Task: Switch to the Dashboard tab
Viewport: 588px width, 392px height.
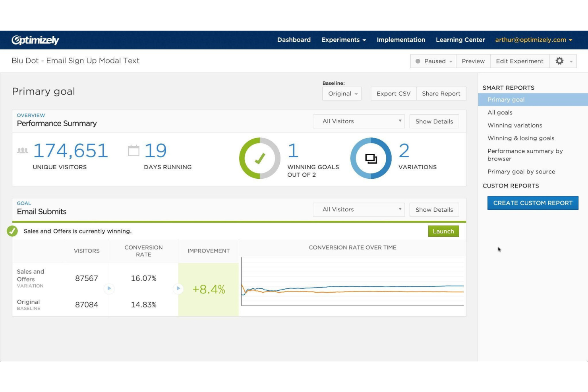Action: pyautogui.click(x=294, y=40)
